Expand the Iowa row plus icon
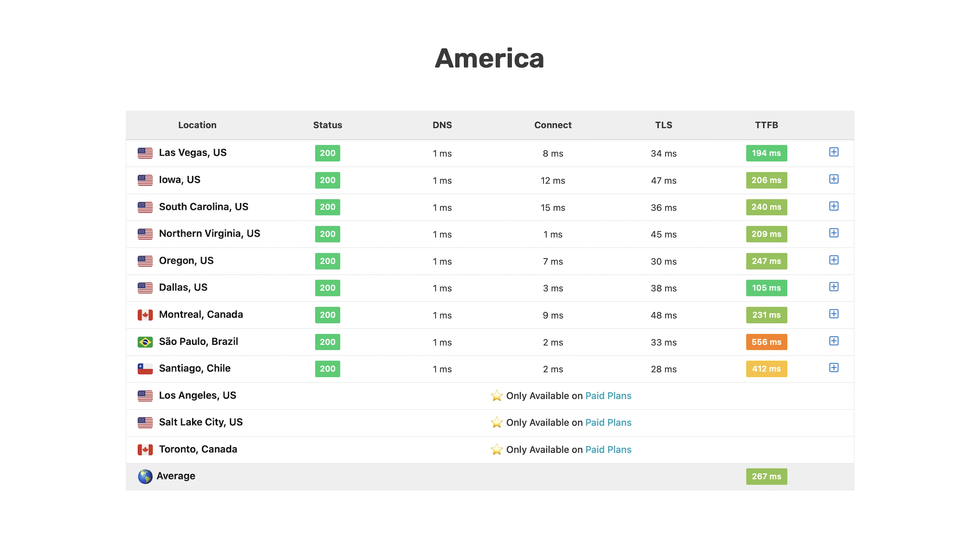980x539 pixels. pyautogui.click(x=834, y=179)
